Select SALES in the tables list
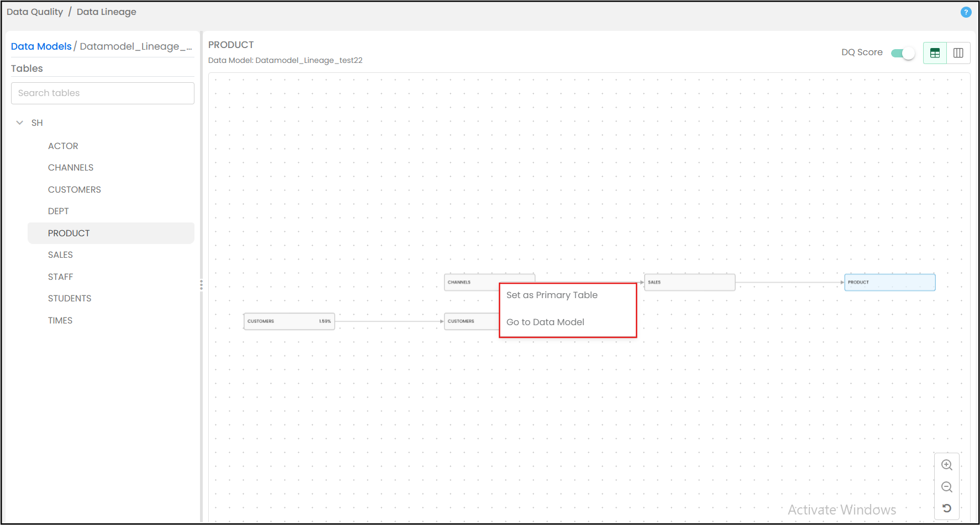The width and height of the screenshot is (980, 525). [x=60, y=254]
